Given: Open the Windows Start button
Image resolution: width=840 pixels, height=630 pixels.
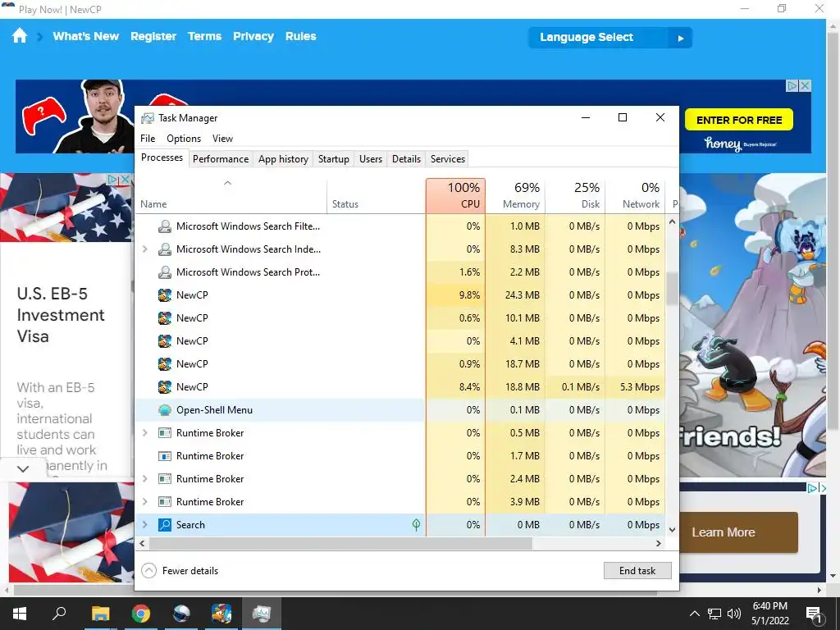Looking at the screenshot, I should pyautogui.click(x=20, y=614).
